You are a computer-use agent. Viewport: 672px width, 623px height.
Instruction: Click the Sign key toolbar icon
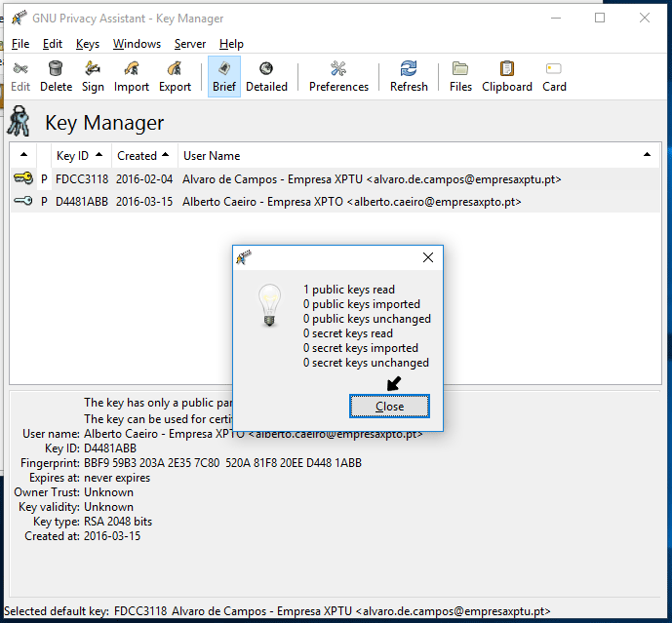[x=93, y=77]
